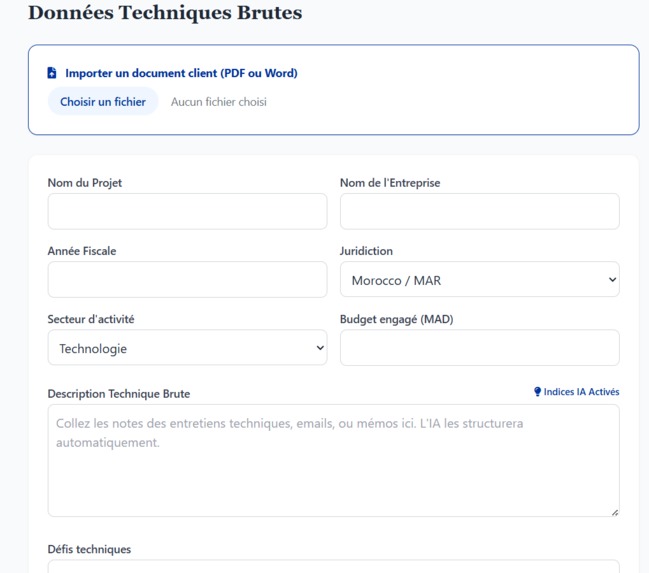The image size is (649, 573).
Task: Click the Année Fiscale label
Action: coord(82,251)
